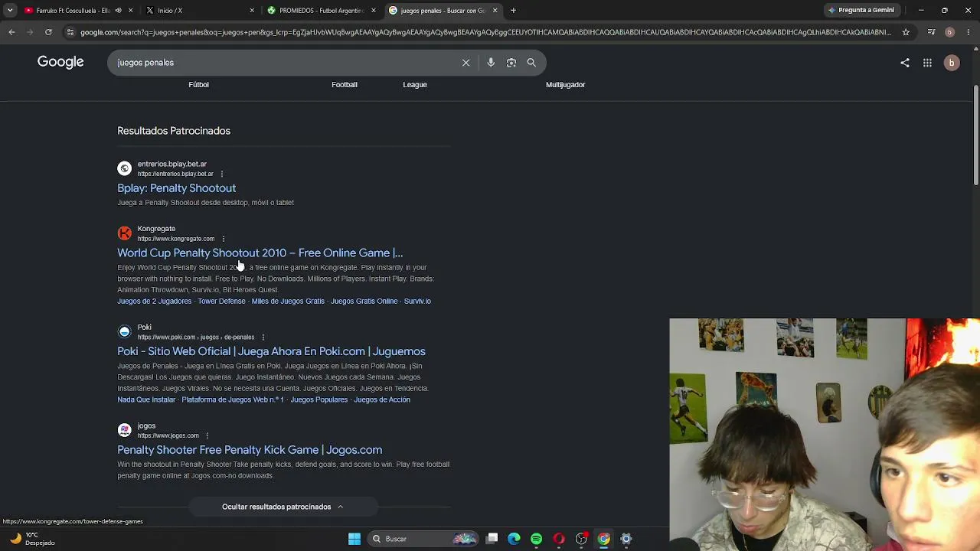Open 'Juegos Populares' sitelink

(x=318, y=400)
